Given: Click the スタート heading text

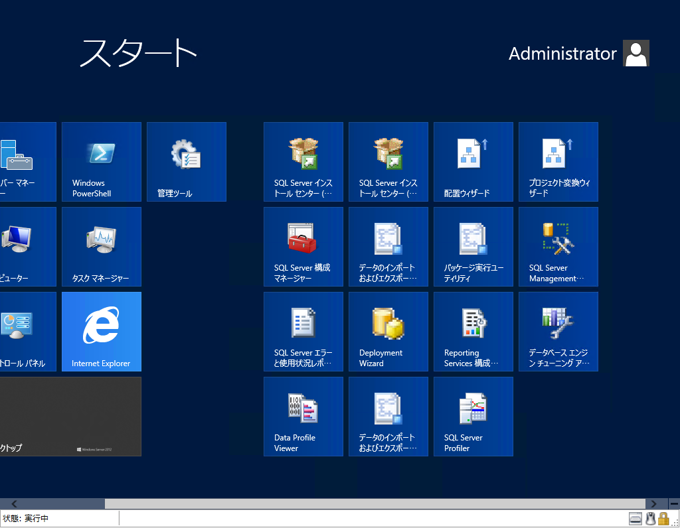Looking at the screenshot, I should pyautogui.click(x=138, y=53).
